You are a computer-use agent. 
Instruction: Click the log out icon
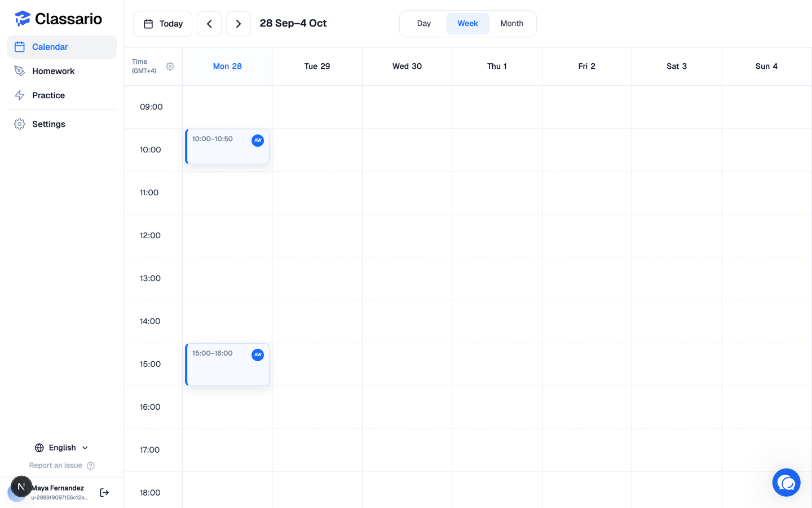point(104,493)
